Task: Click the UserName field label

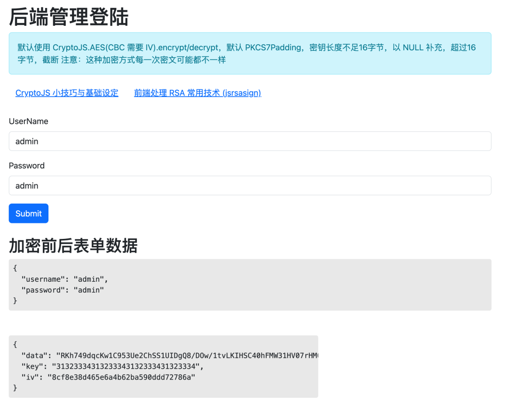Action: 28,121
